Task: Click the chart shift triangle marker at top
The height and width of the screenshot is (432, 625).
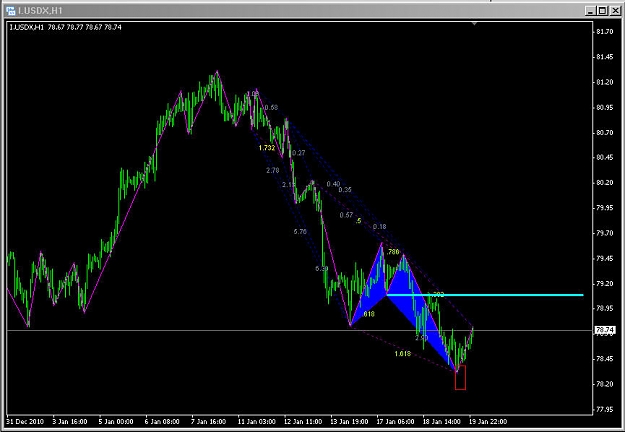Action: click(x=474, y=24)
